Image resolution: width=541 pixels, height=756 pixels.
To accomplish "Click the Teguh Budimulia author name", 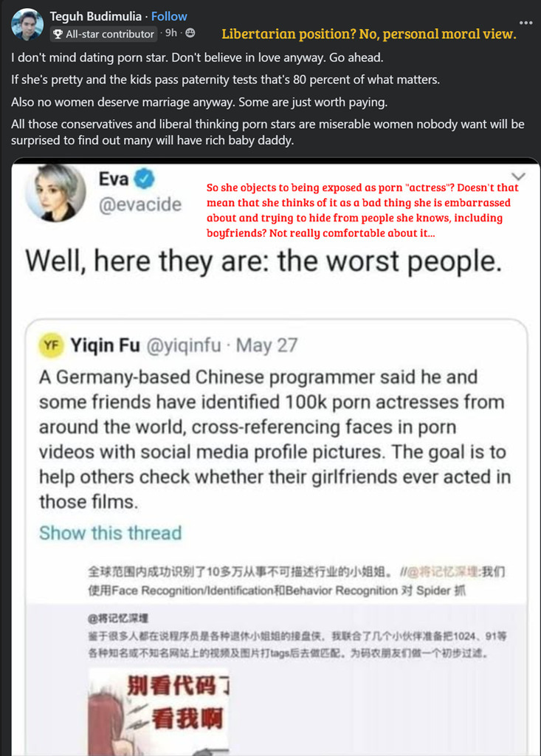I will pyautogui.click(x=95, y=16).
